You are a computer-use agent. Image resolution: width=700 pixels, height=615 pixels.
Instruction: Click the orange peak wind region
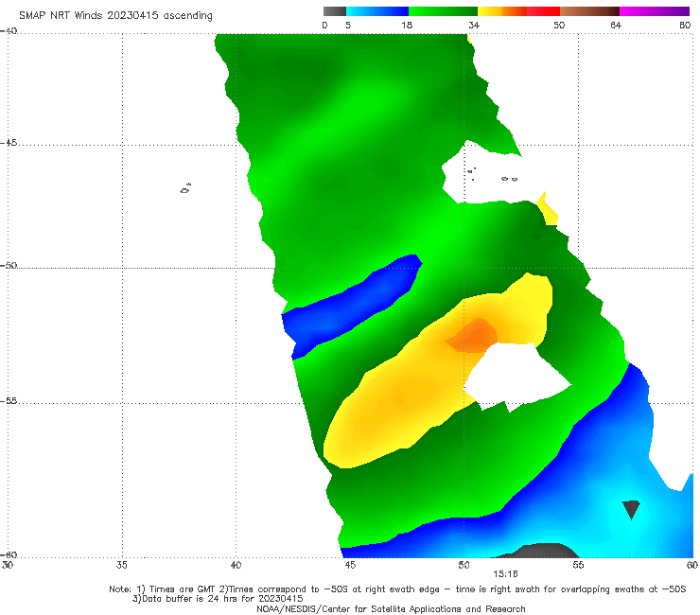point(475,336)
